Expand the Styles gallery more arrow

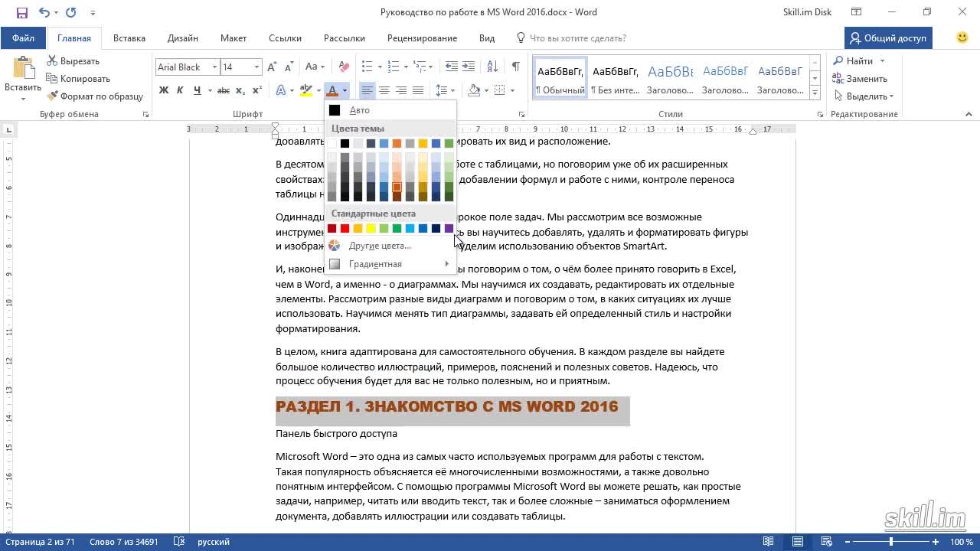pyautogui.click(x=815, y=93)
